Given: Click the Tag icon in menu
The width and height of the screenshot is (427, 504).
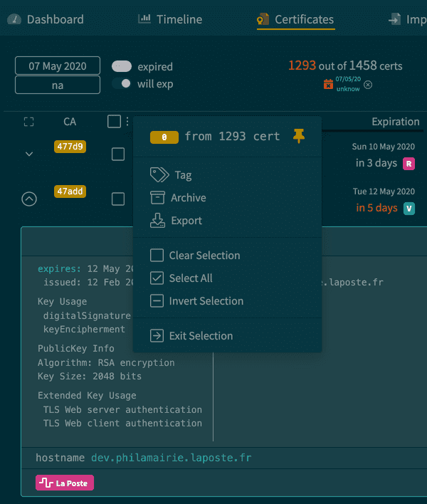Looking at the screenshot, I should (x=159, y=174).
